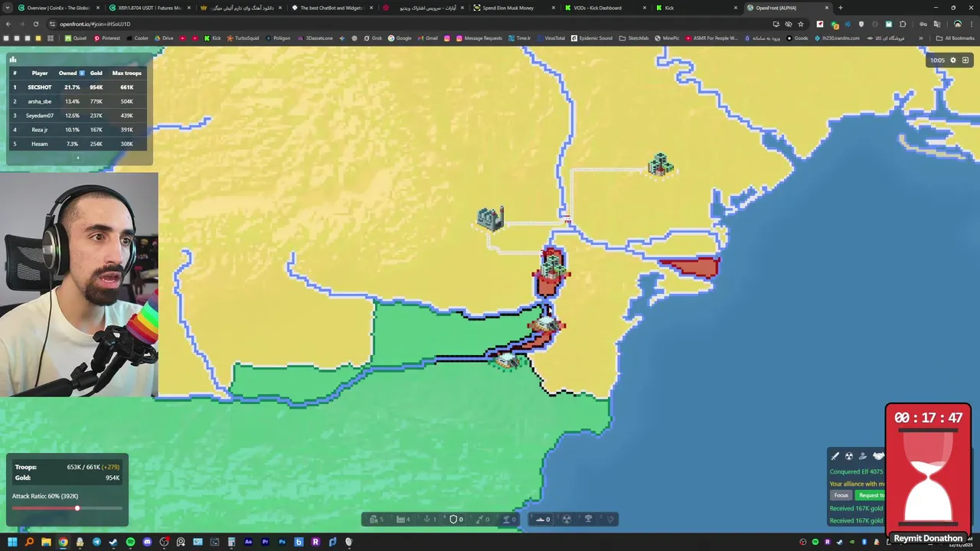Select player arsha_sbe in leaderboard
The image size is (980, 551).
pyautogui.click(x=40, y=101)
